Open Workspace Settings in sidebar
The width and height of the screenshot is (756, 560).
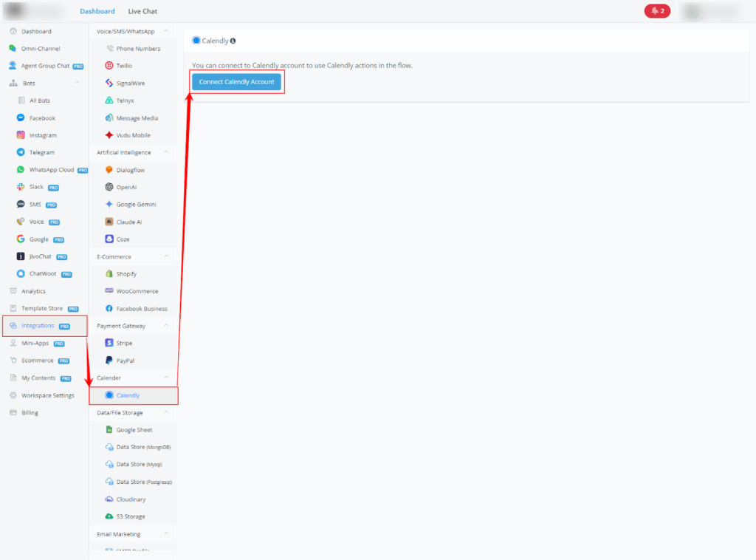(x=47, y=395)
